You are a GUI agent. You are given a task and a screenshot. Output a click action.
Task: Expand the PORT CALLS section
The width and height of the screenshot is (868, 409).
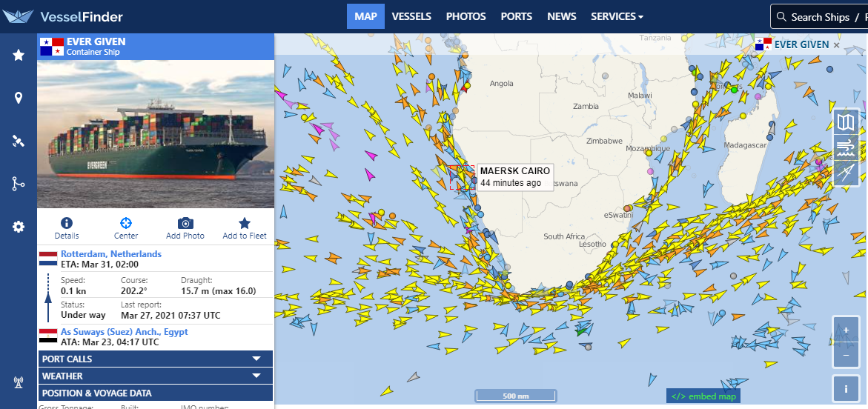click(156, 359)
